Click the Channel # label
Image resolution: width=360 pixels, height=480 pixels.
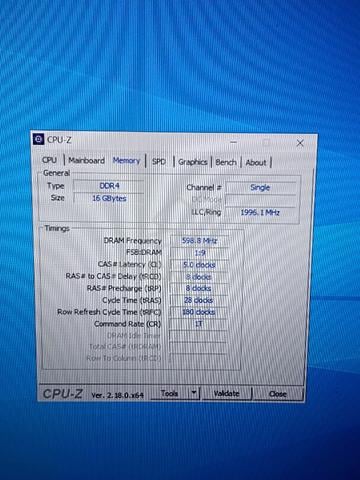click(204, 187)
